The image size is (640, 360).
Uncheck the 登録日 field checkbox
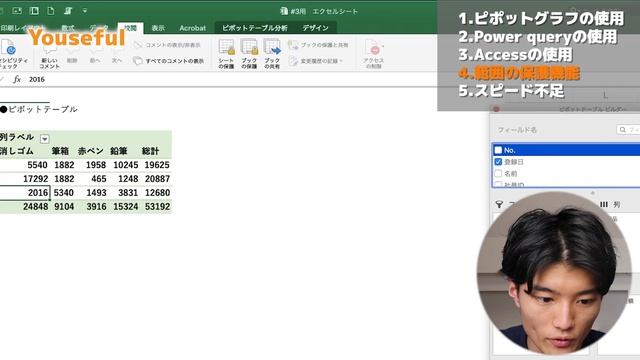pos(498,162)
